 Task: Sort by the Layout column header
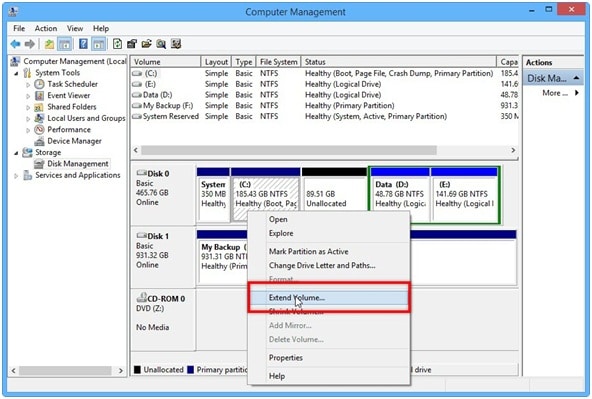(216, 62)
